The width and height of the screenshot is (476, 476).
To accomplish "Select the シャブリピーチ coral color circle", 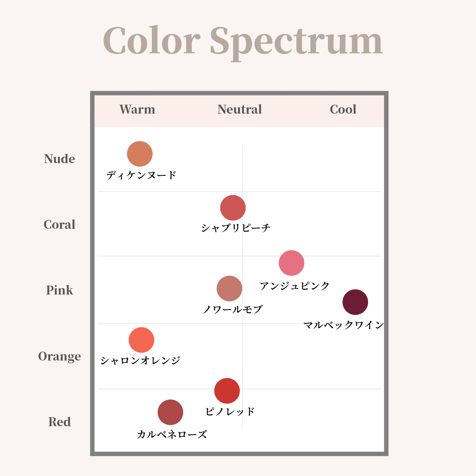I will click(233, 208).
